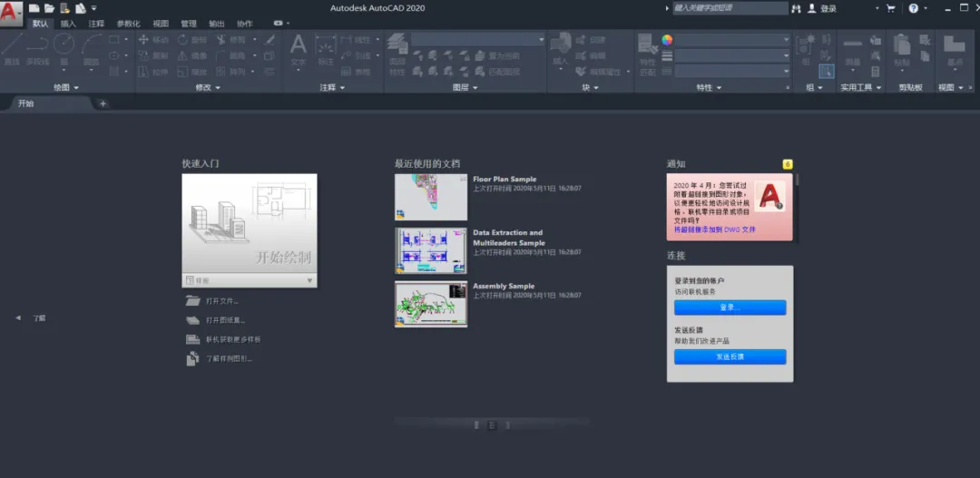This screenshot has height=478, width=980.
Task: Select the Dimension (标注) tool
Action: (326, 49)
